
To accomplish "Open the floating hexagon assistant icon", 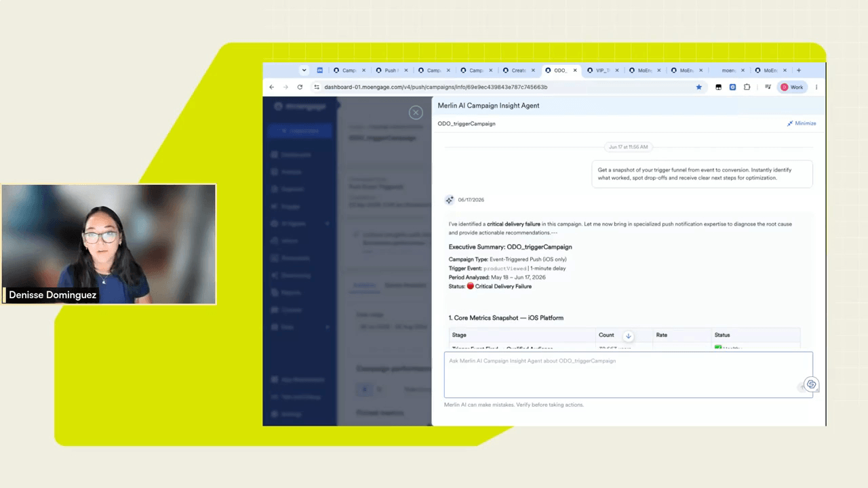I will tap(811, 384).
